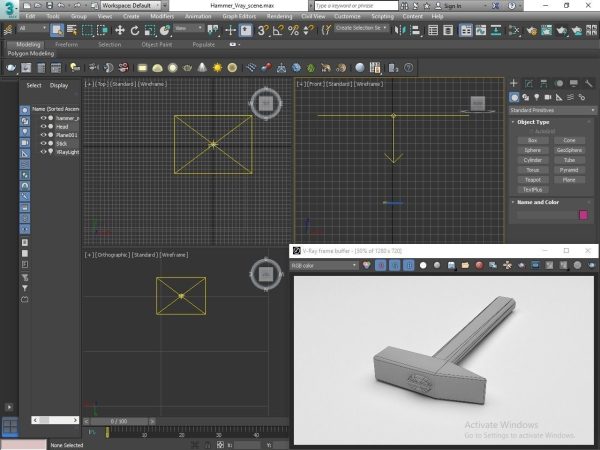600x450 pixels.
Task: Open the Utilities wrench panel tab
Action: tap(589, 83)
